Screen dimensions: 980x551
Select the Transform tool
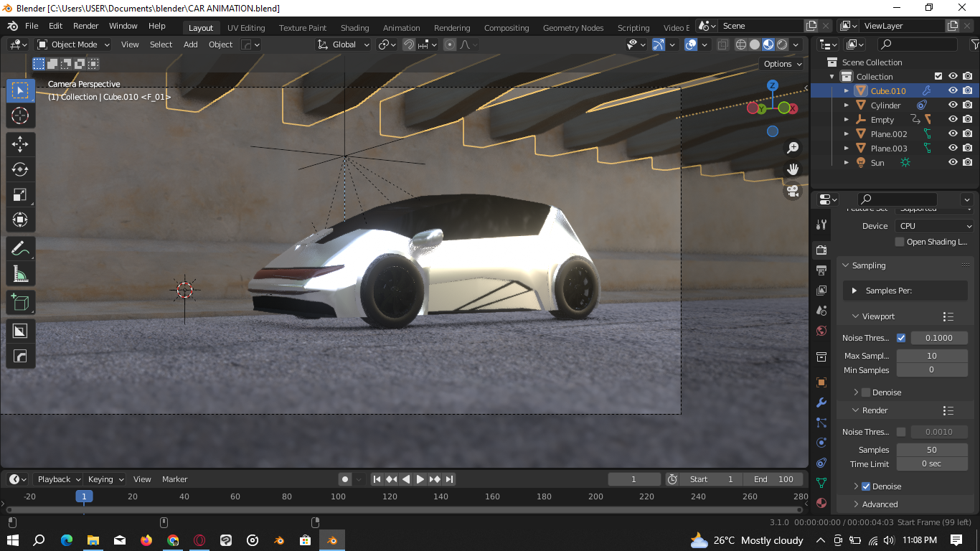tap(20, 220)
